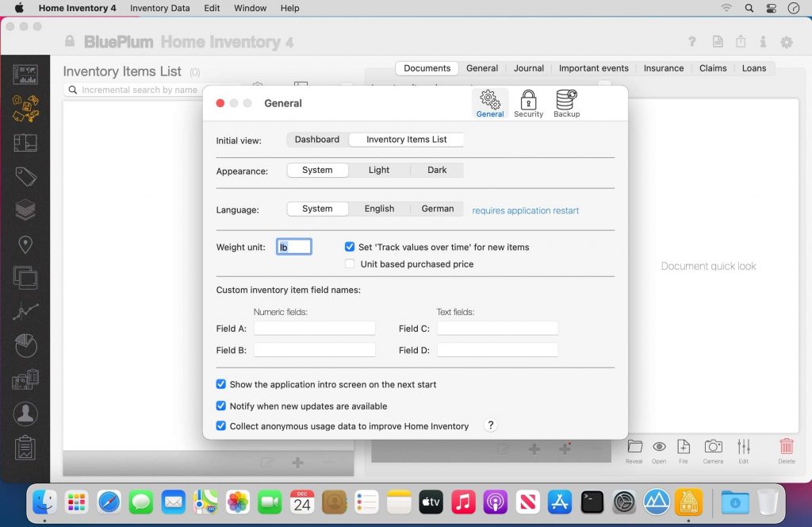Set Initial view to Dashboard
The width and height of the screenshot is (812, 527).
317,140
